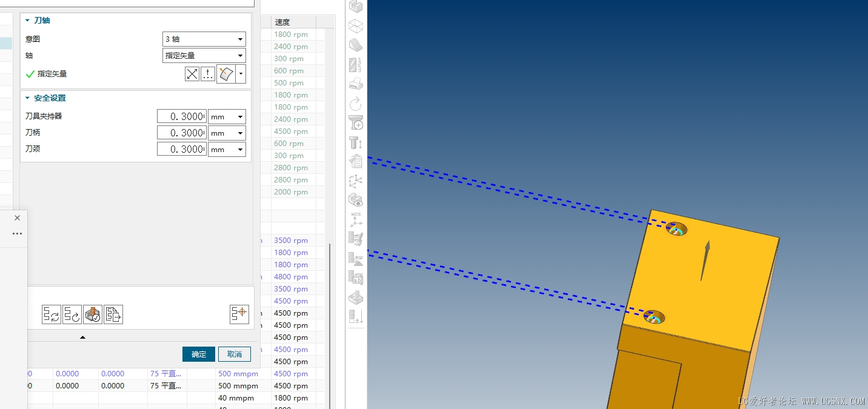Screen dimensions: 868x409
Task: Open the 轴 dropdown showing 指定矢量
Action: coord(204,56)
